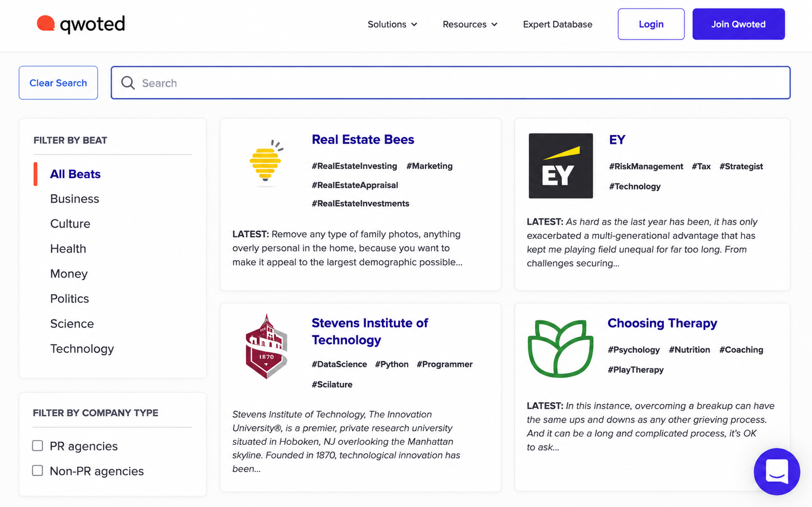Open the EY title link

[617, 140]
